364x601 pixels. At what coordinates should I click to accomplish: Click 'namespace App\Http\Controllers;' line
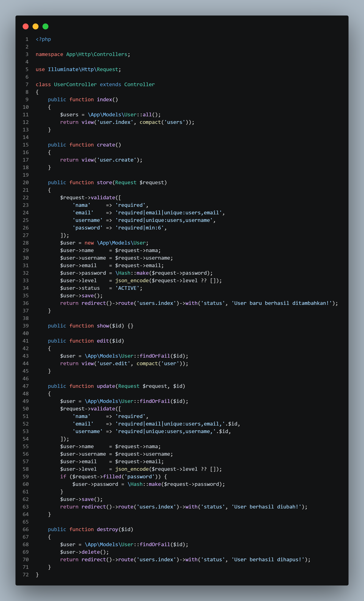click(83, 54)
